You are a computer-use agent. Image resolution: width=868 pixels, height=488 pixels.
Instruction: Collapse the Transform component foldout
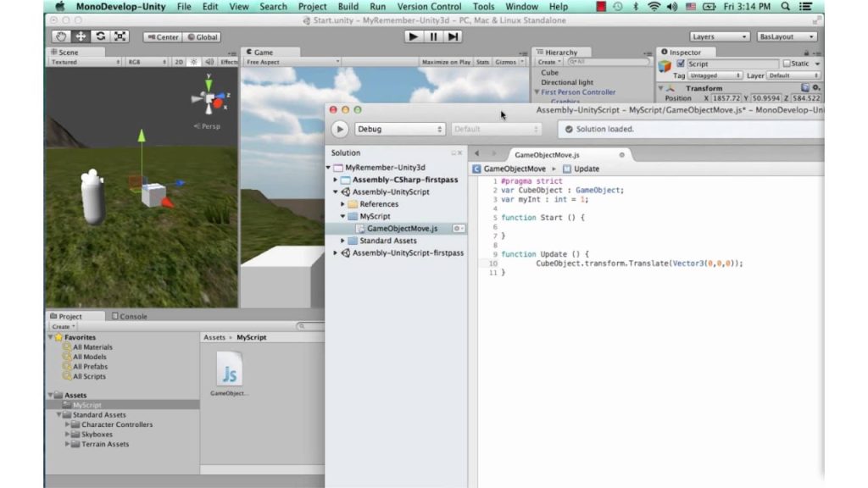tap(660, 88)
